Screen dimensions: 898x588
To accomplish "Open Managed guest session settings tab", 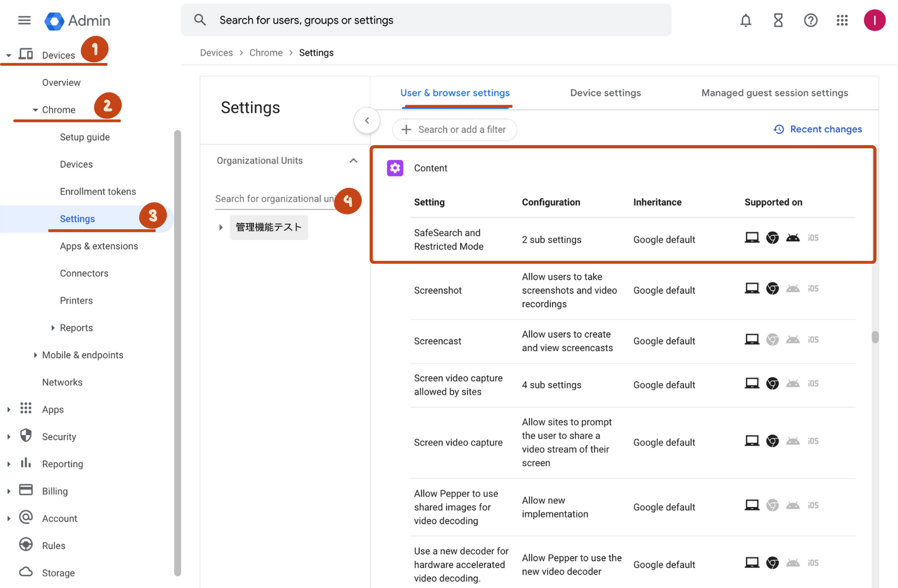I will click(774, 93).
